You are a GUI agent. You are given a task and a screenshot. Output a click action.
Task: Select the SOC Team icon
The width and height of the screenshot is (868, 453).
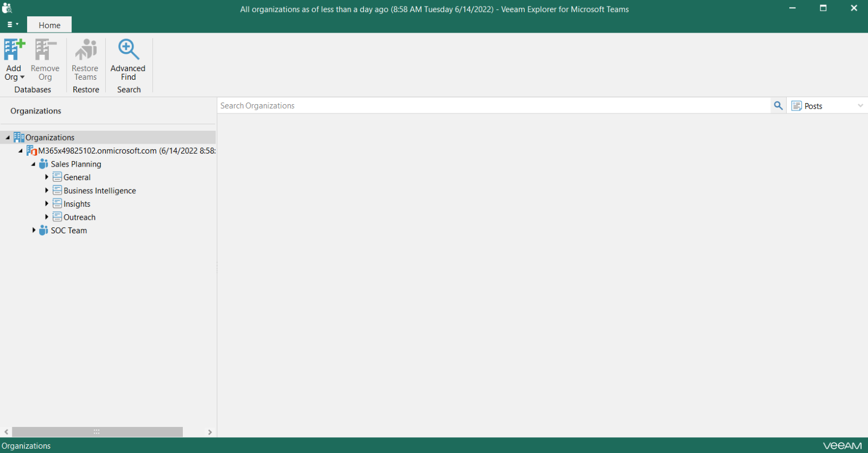[x=43, y=231]
